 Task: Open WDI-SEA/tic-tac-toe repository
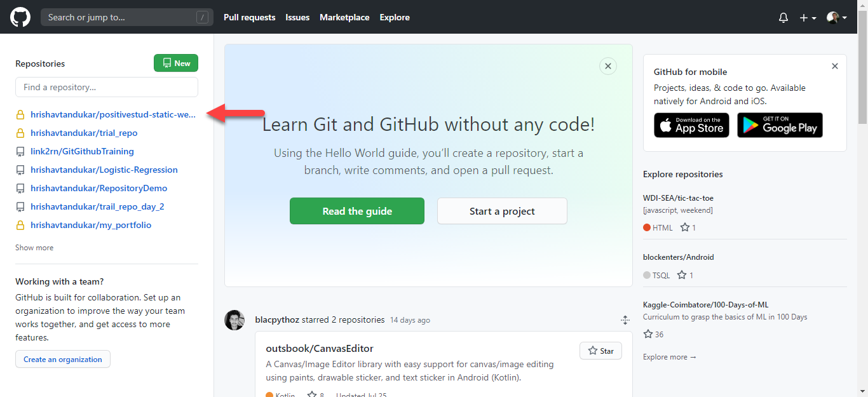tap(678, 198)
